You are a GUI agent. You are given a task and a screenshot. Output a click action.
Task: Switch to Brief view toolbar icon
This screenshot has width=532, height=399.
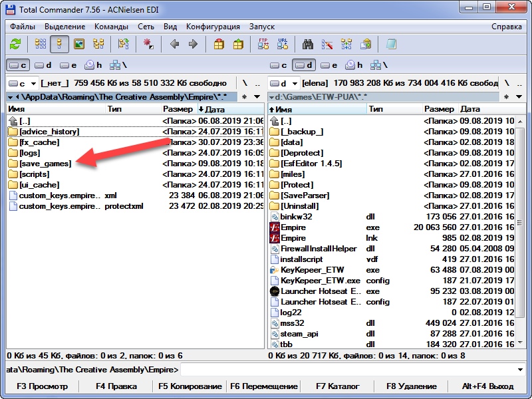41,44
